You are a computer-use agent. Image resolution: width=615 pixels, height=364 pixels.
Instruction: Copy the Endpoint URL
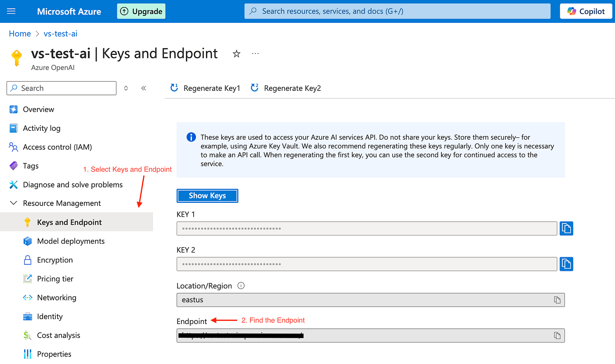click(557, 335)
